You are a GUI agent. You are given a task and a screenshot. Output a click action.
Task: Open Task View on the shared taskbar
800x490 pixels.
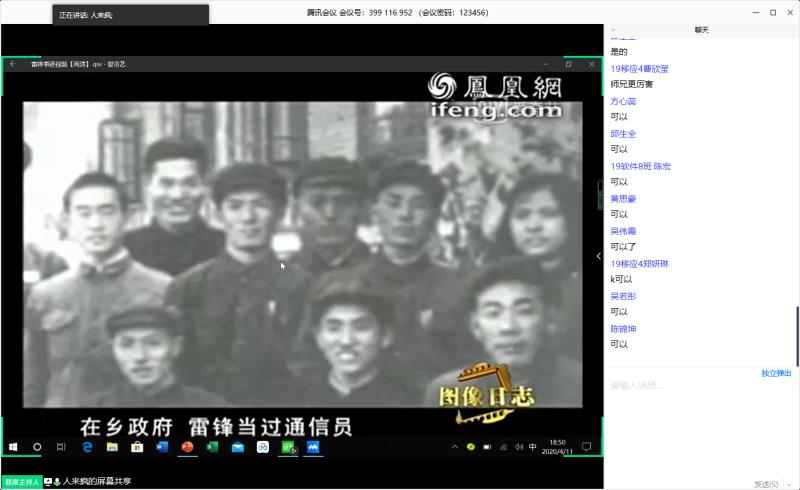(x=61, y=447)
